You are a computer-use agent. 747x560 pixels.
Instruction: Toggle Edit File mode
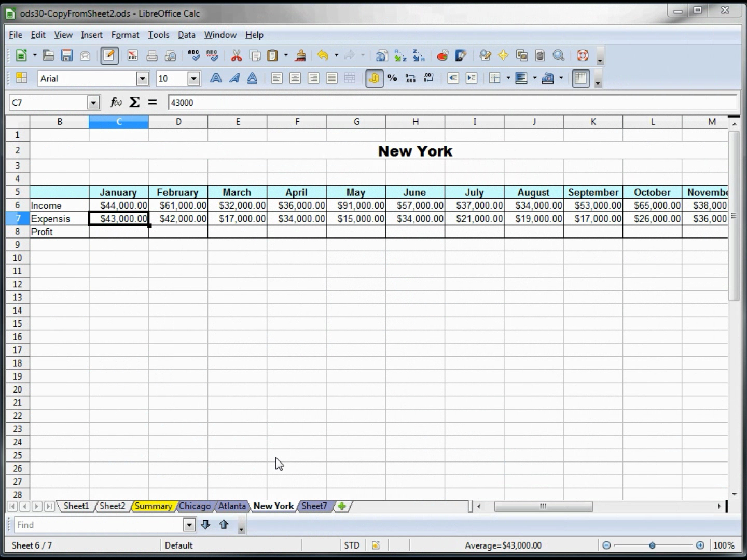click(x=109, y=55)
